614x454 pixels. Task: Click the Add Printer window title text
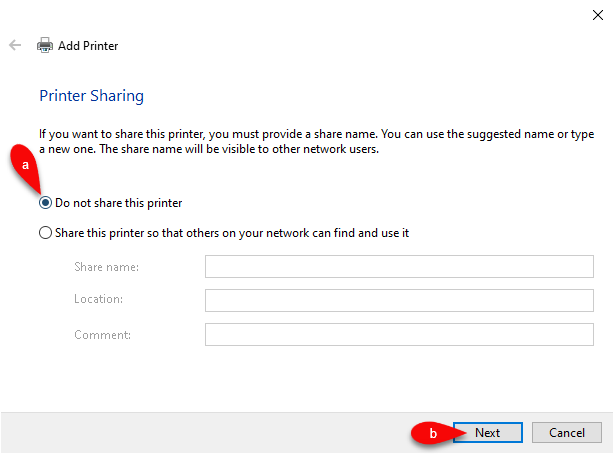click(x=88, y=46)
